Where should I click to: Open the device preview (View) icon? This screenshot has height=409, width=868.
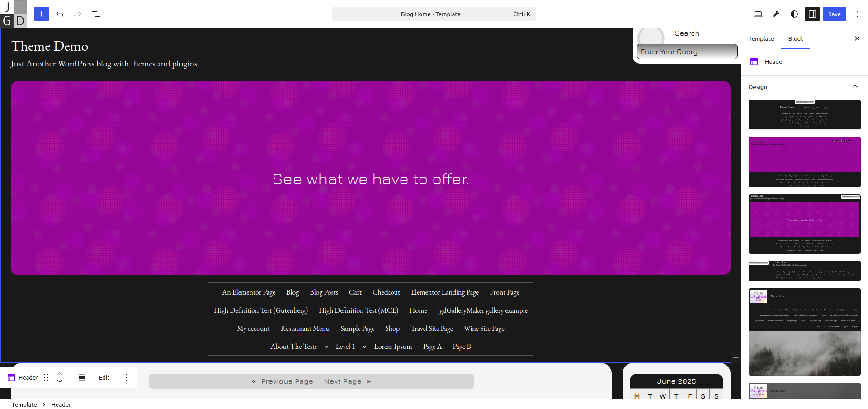(758, 14)
